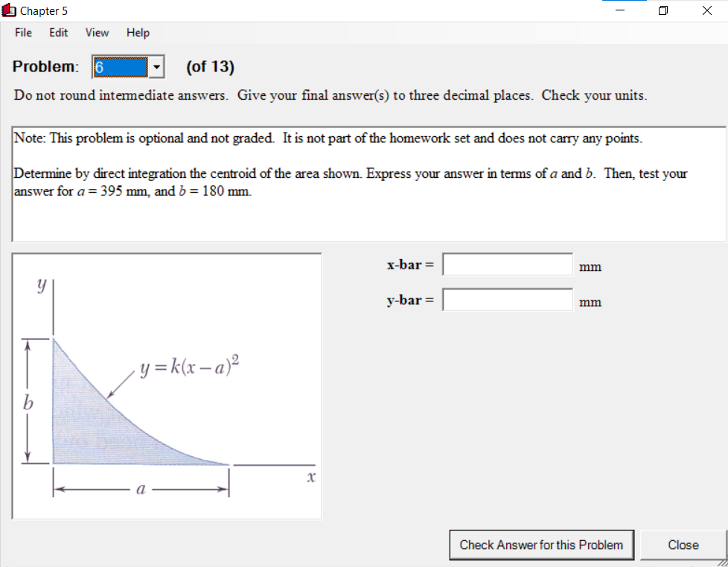Click inside the y-bar input field

pos(507,299)
